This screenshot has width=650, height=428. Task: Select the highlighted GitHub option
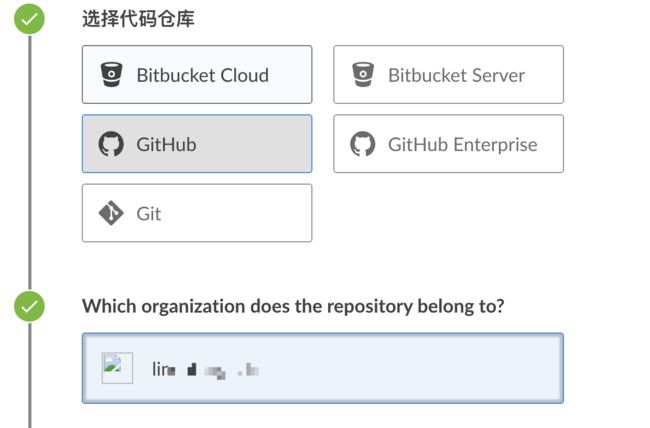[x=197, y=144]
